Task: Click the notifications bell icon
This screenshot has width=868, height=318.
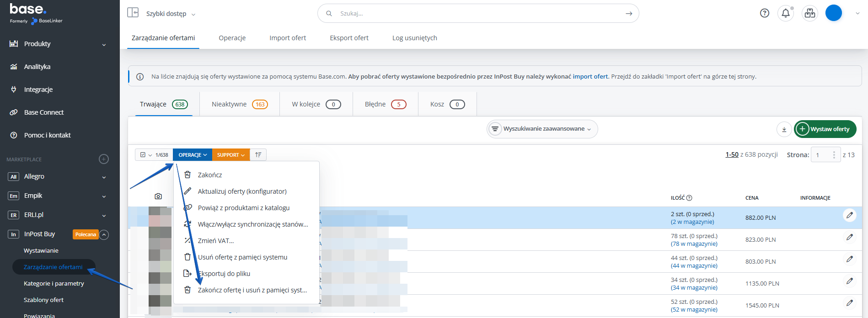Action: click(x=785, y=13)
